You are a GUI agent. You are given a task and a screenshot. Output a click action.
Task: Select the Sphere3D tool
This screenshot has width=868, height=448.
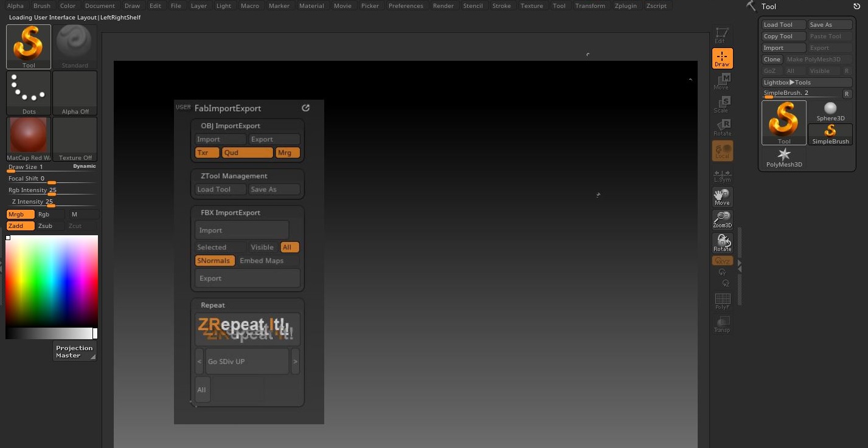point(830,111)
